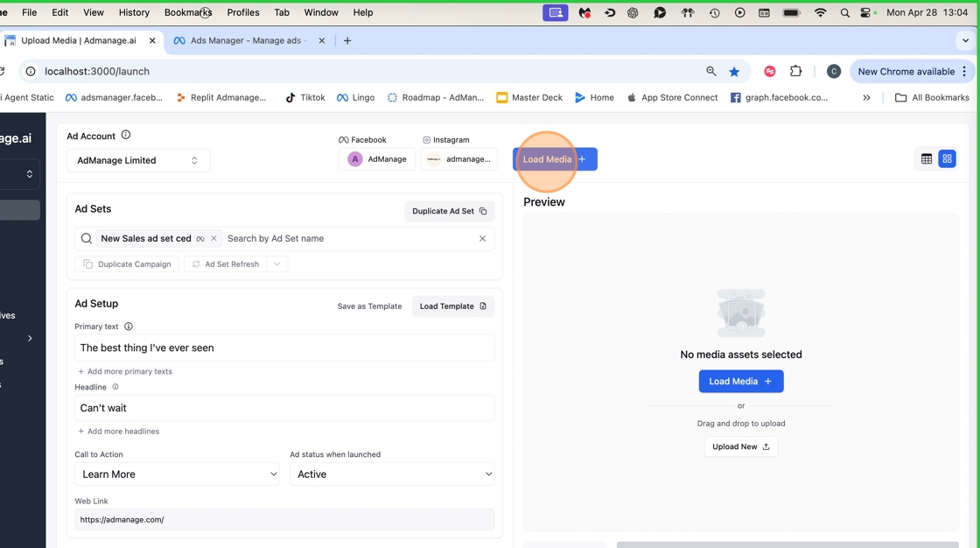Click the Web Link input field
The image size is (980, 548).
(x=284, y=519)
